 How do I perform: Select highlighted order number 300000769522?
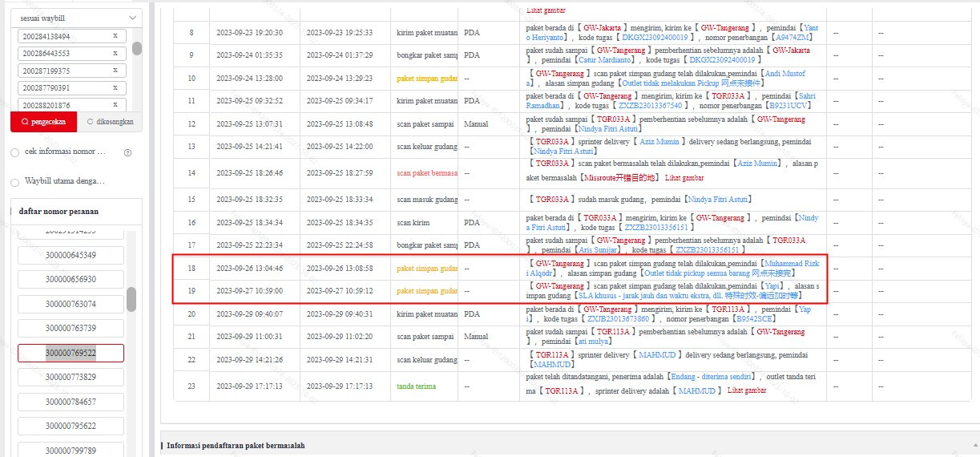coord(71,353)
